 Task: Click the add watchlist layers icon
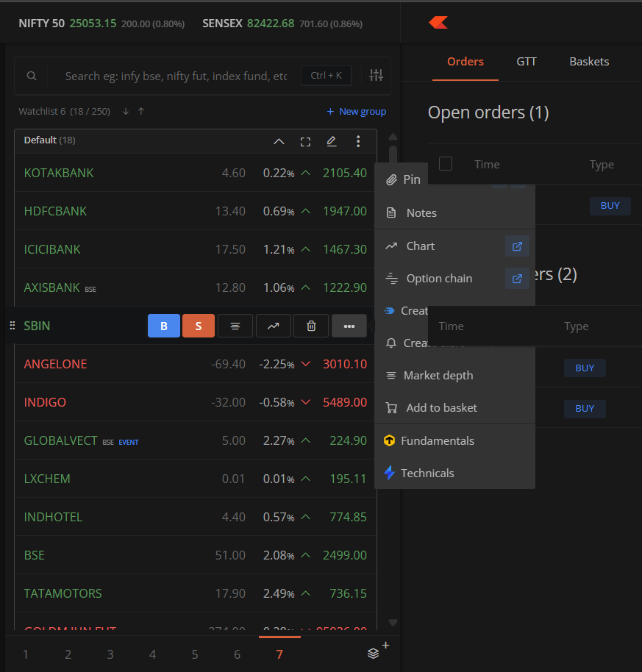click(x=375, y=652)
